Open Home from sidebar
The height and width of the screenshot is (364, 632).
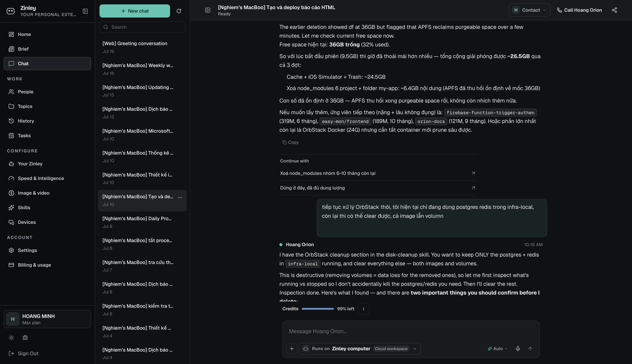tap(47, 34)
